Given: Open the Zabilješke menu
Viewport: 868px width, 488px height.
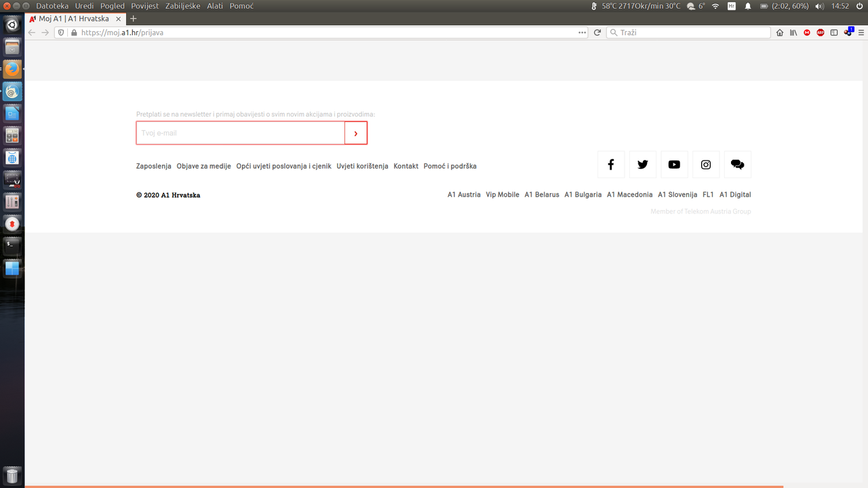Looking at the screenshot, I should (183, 6).
